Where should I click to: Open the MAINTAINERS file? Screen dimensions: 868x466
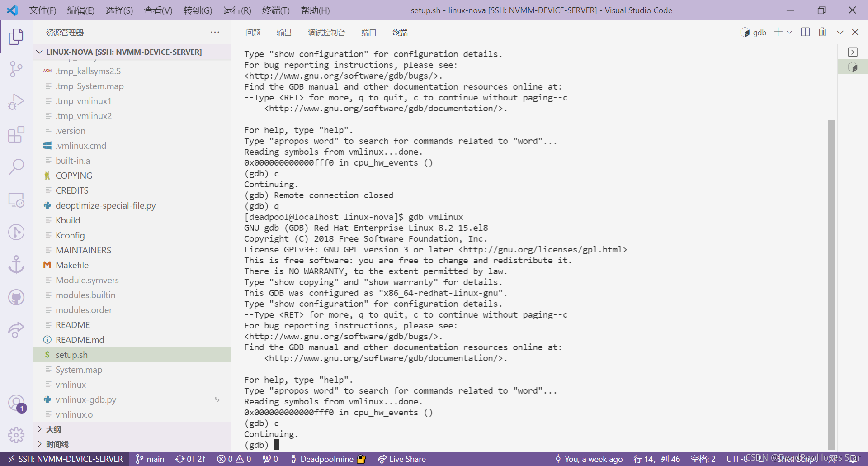(x=132, y=250)
